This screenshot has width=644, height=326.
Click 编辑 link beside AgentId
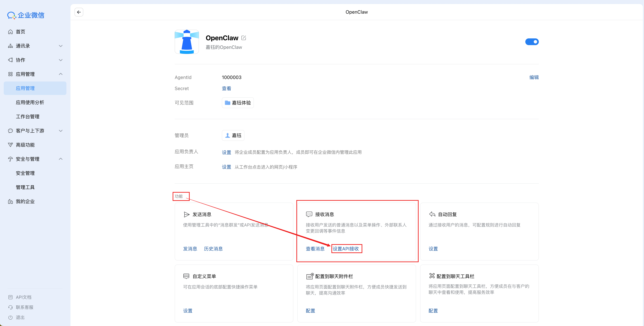[534, 77]
